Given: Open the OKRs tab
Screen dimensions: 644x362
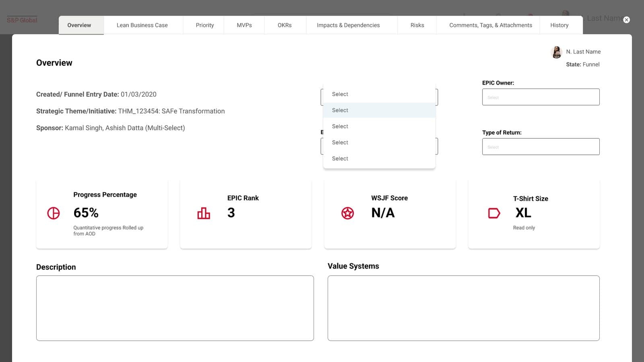Looking at the screenshot, I should 285,25.
